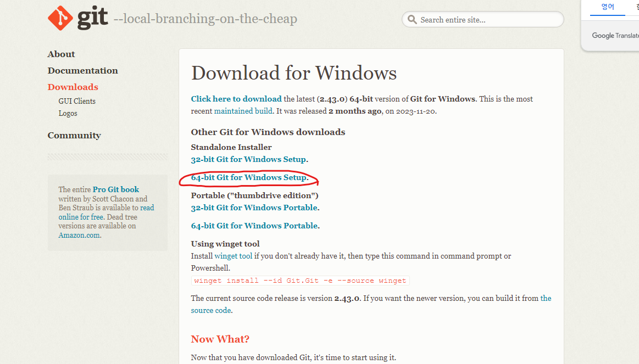Select the 영어 tab in translate popup
Image resolution: width=639 pixels, height=364 pixels.
tap(608, 7)
